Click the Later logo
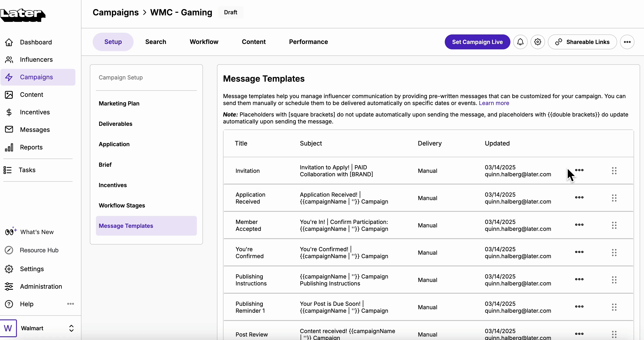The image size is (644, 340). coord(23,15)
